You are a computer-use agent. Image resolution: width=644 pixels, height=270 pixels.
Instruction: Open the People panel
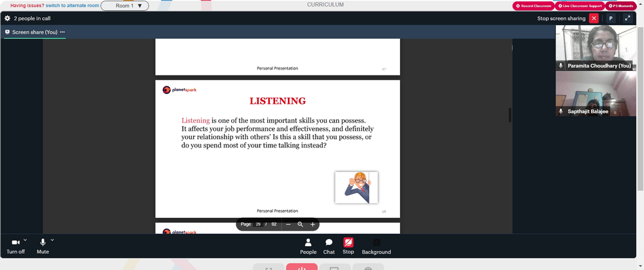click(308, 246)
